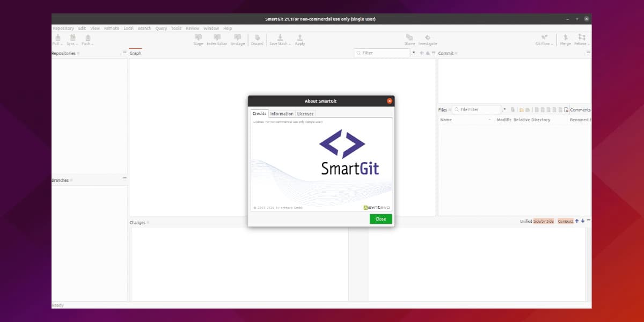Switch diff view to Unified
Image resolution: width=644 pixels, height=322 pixels.
click(x=526, y=221)
